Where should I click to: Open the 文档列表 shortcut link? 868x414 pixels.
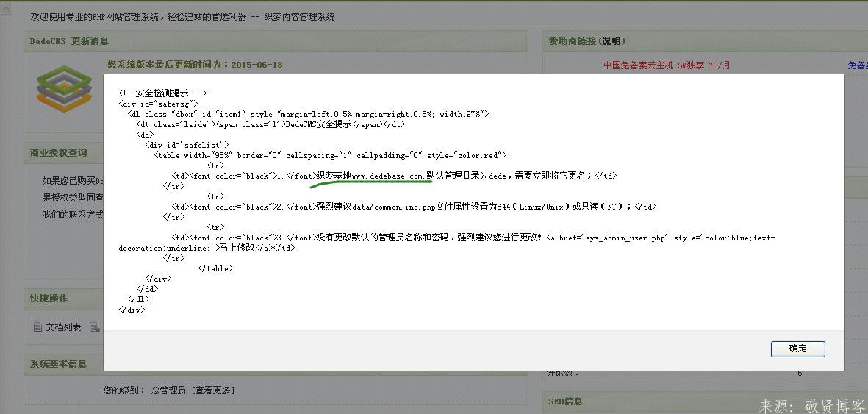click(63, 327)
